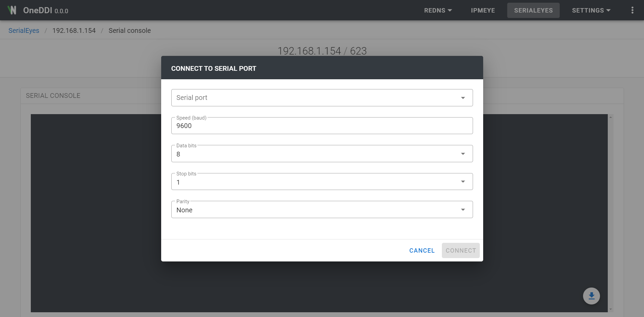Go to the IPMEYE tab
The width and height of the screenshot is (644, 317).
pyautogui.click(x=483, y=10)
